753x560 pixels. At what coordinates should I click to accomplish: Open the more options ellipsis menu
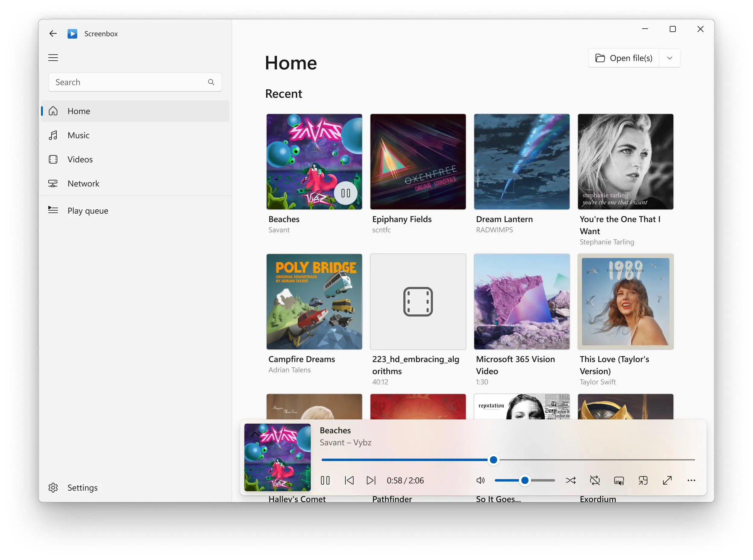691,480
